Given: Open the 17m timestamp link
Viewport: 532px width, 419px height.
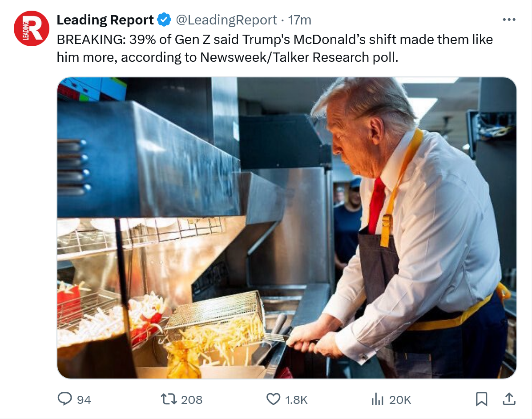Looking at the screenshot, I should [300, 20].
